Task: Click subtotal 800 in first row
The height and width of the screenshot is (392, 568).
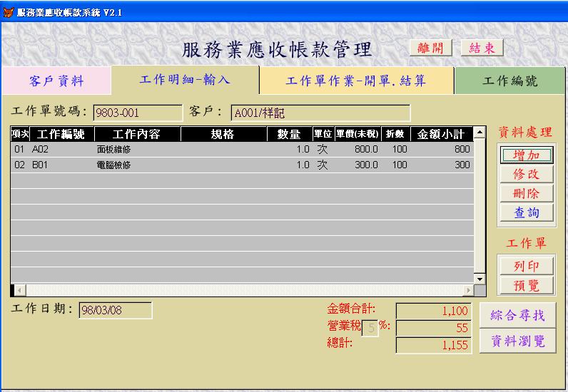Action: (x=441, y=149)
